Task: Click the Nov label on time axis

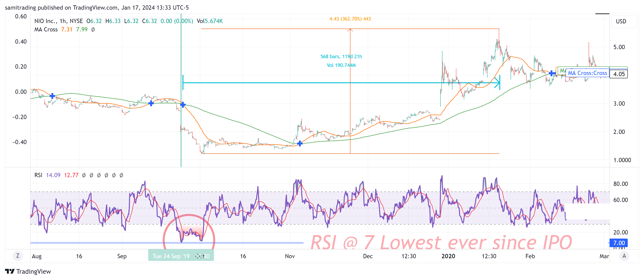Action: pyautogui.click(x=290, y=256)
